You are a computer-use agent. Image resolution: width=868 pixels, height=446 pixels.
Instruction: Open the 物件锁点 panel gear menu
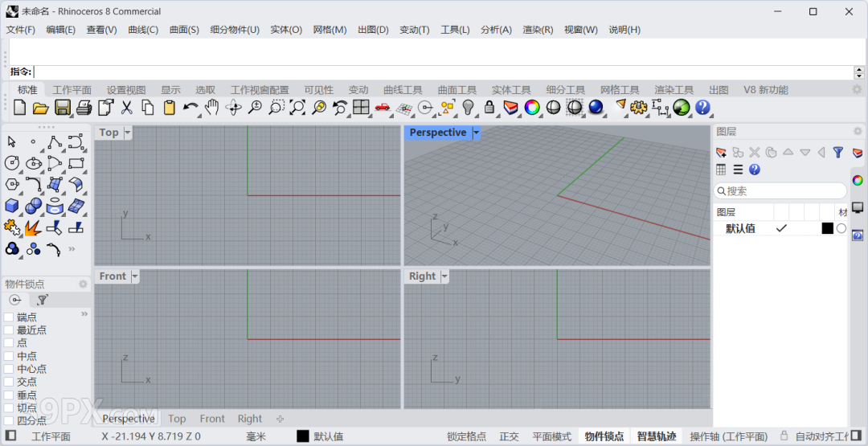pyautogui.click(x=83, y=284)
